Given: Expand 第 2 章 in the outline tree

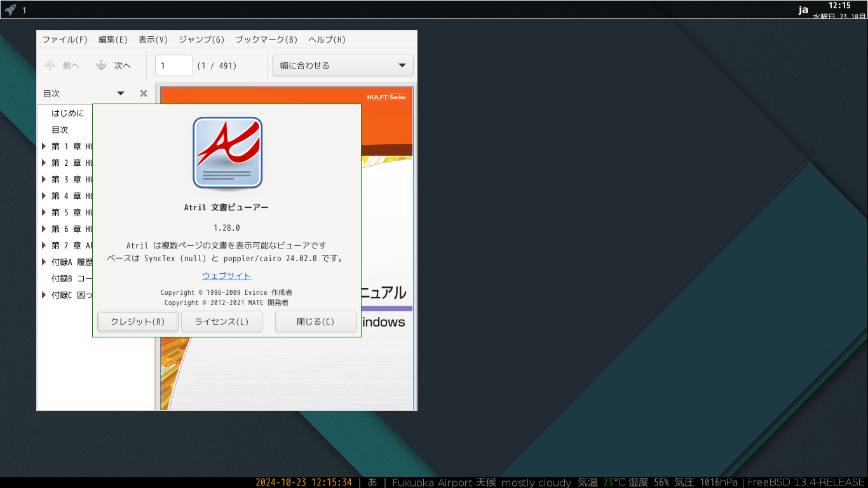Looking at the screenshot, I should [44, 163].
